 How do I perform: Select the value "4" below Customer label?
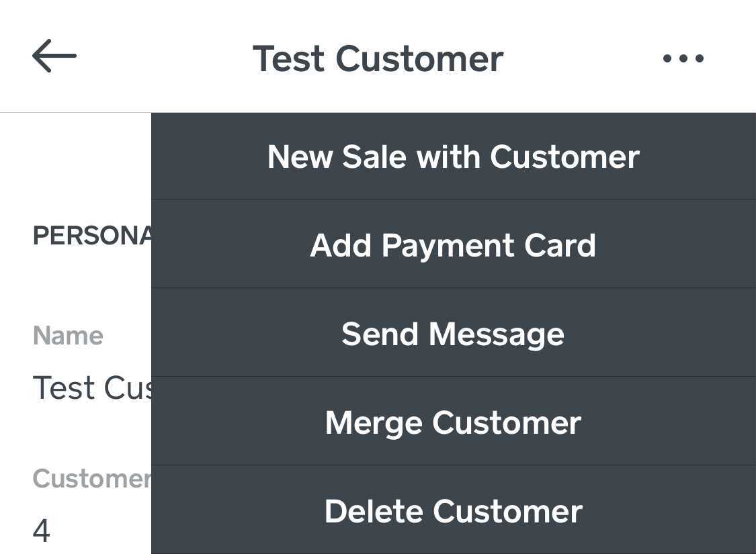[x=42, y=530]
